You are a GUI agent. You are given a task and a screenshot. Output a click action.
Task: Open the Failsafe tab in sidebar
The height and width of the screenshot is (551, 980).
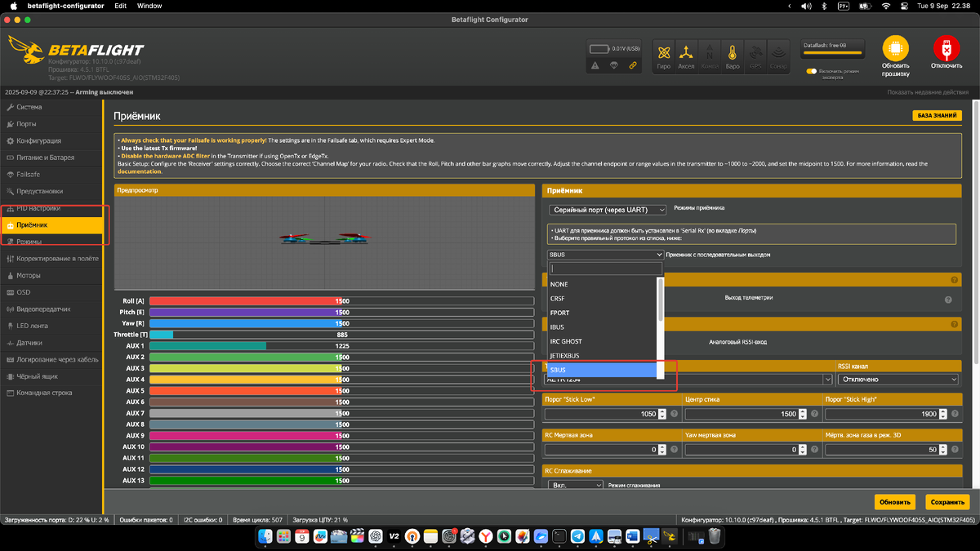pos(52,175)
